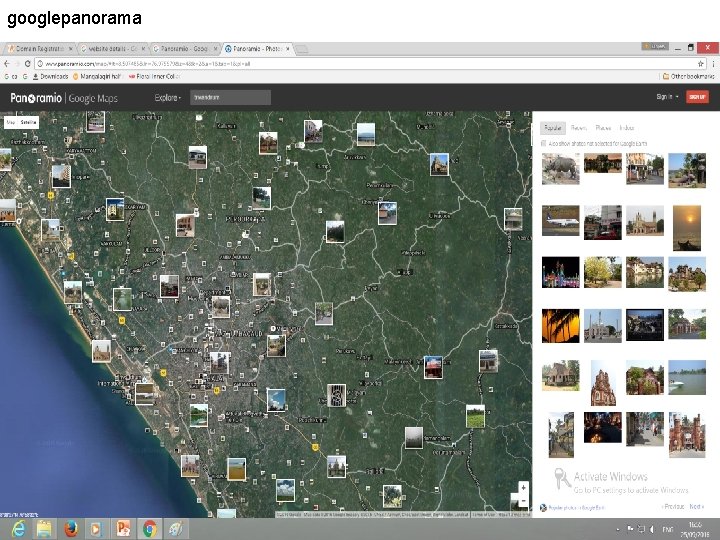Open the rhinoceros photo thumbnail
This screenshot has width=720, height=540.
[560, 169]
